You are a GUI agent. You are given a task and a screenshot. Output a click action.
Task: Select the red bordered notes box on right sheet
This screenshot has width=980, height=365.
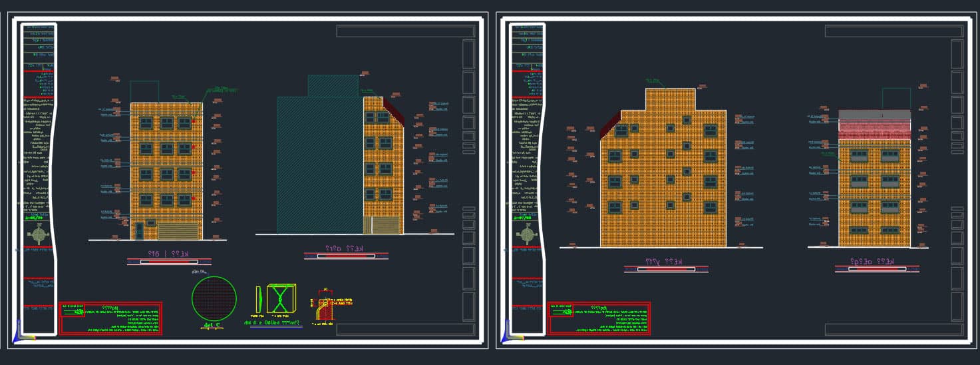(x=599, y=318)
